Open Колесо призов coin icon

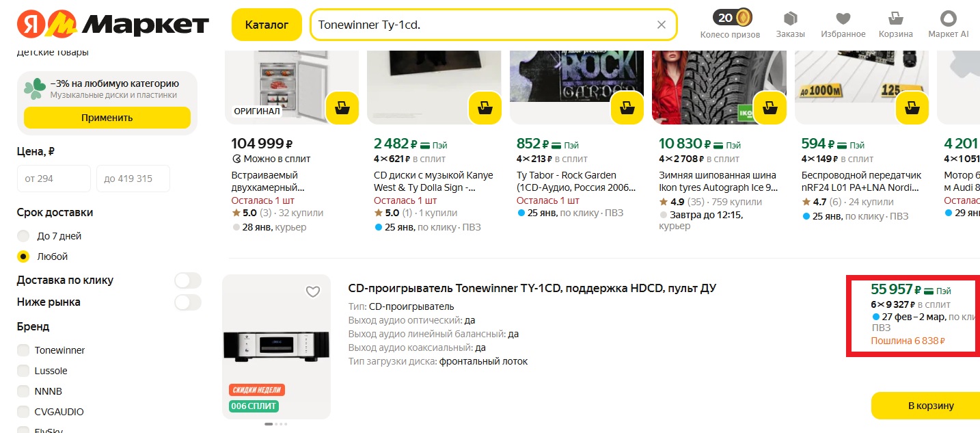(x=743, y=17)
